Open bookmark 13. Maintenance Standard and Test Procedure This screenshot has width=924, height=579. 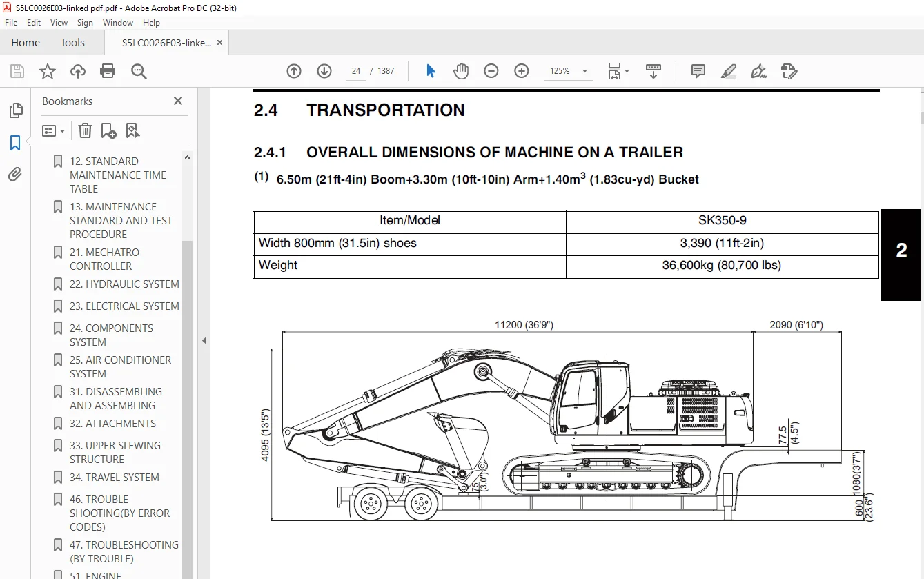coord(121,220)
